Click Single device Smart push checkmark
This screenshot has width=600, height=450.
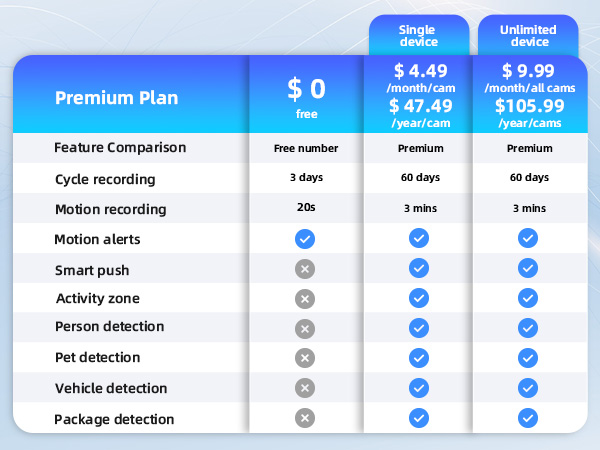pyautogui.click(x=419, y=269)
